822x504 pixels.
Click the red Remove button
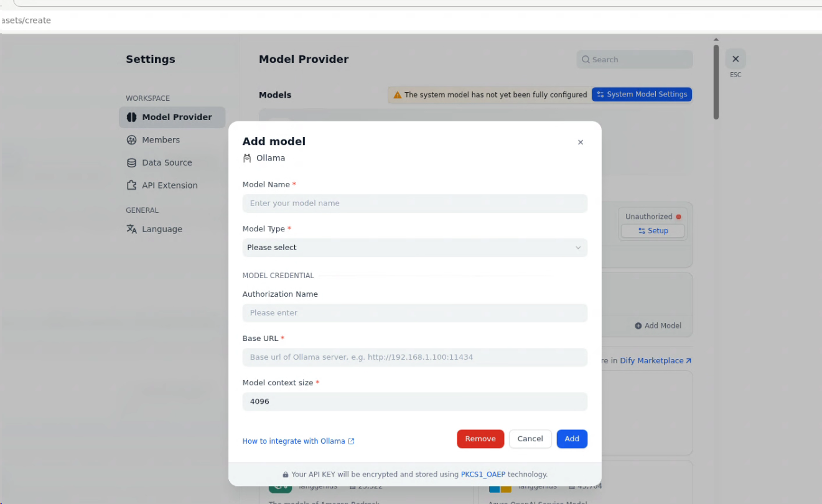pos(480,439)
